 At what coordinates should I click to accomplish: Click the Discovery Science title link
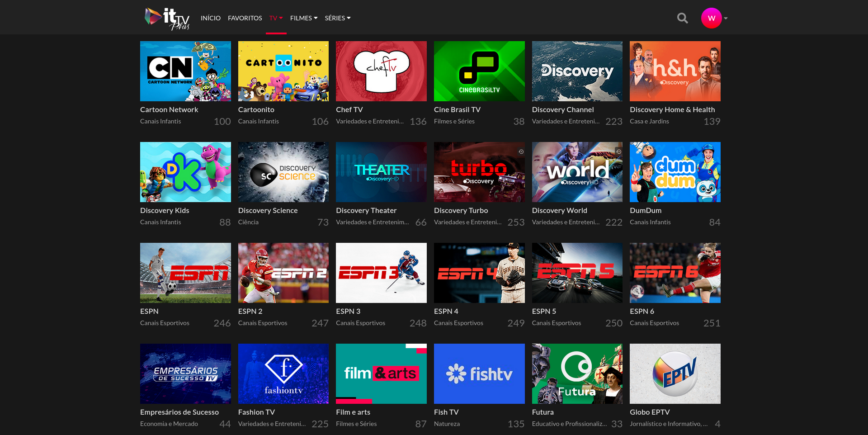point(268,210)
